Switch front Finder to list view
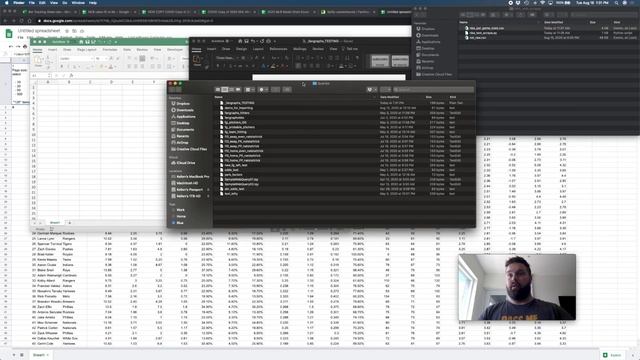 pyautogui.click(x=224, y=89)
